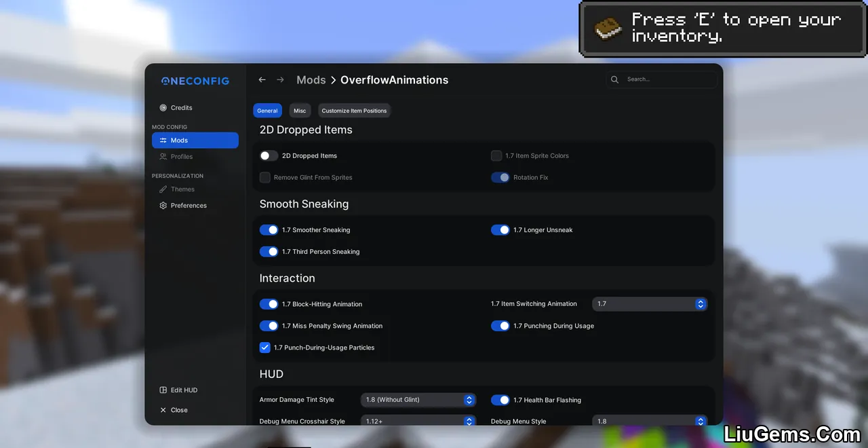The height and width of the screenshot is (448, 868).
Task: Open the Credits page
Action: (x=195, y=108)
